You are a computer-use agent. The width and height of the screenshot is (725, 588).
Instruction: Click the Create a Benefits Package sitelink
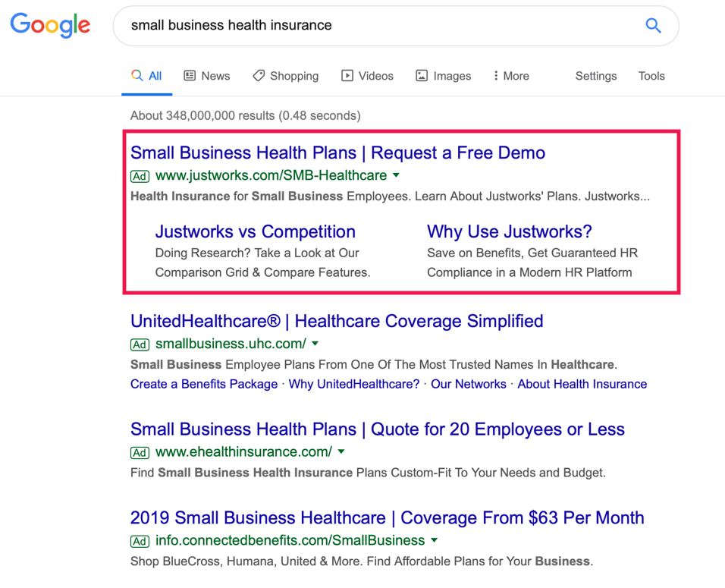[204, 384]
